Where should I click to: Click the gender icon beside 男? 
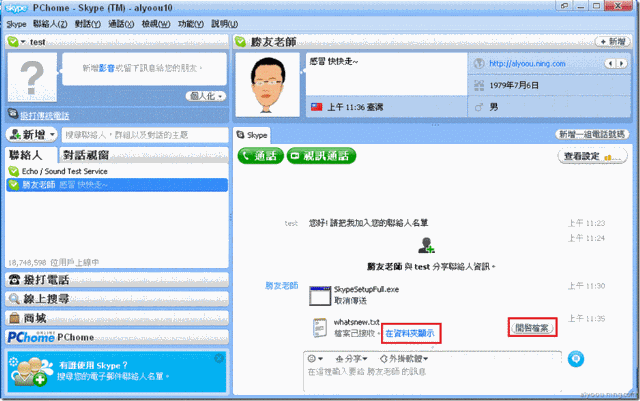pos(479,107)
